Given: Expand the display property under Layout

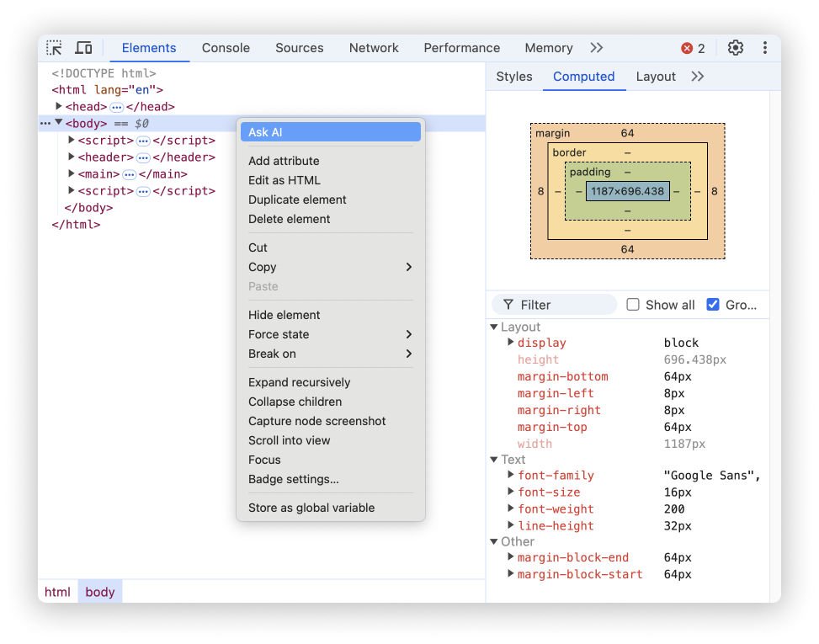Looking at the screenshot, I should (x=510, y=343).
